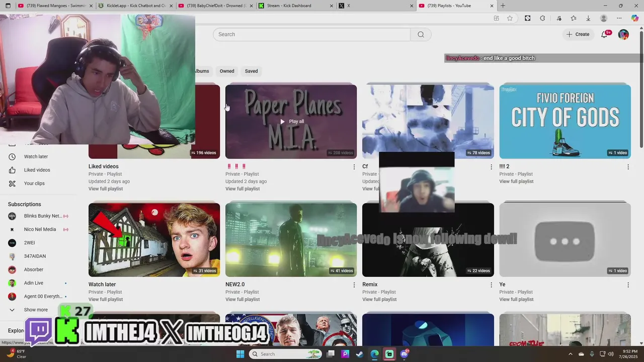Viewport: 644px width, 362px height.
Task: Open Discord from the taskbar
Action: tap(404, 354)
